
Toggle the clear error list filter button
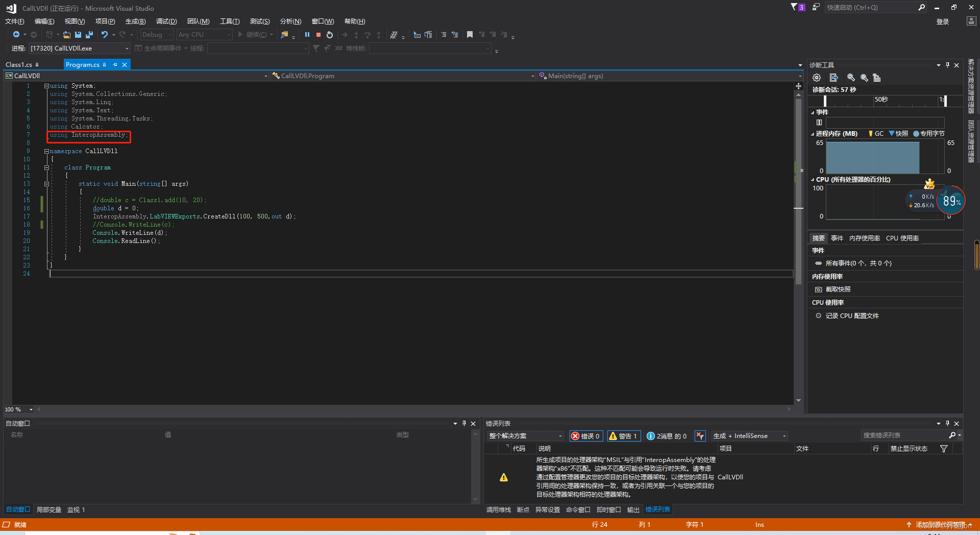pos(700,436)
